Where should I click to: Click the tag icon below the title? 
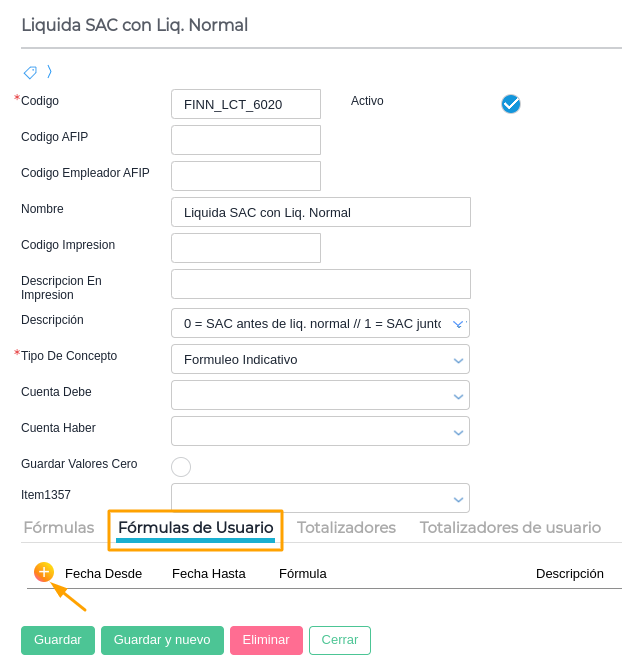click(30, 72)
